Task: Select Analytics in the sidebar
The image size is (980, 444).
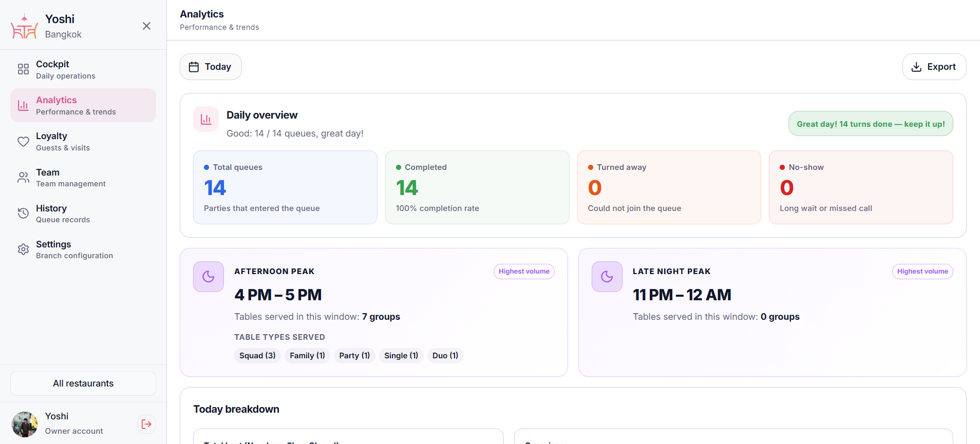Action: (83, 105)
